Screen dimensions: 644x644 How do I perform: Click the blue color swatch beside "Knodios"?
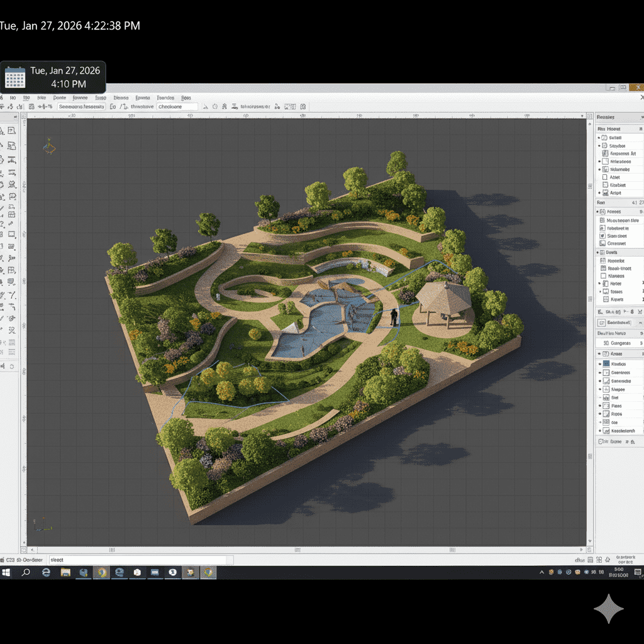pyautogui.click(x=606, y=364)
